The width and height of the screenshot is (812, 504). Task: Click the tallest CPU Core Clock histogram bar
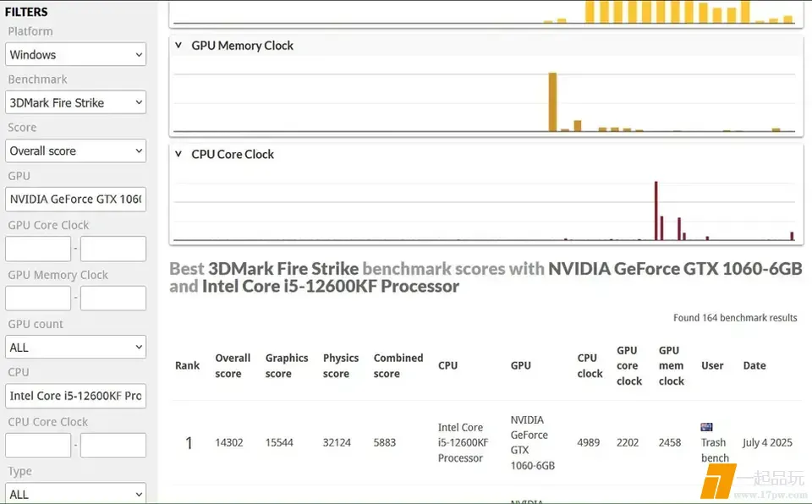click(656, 211)
